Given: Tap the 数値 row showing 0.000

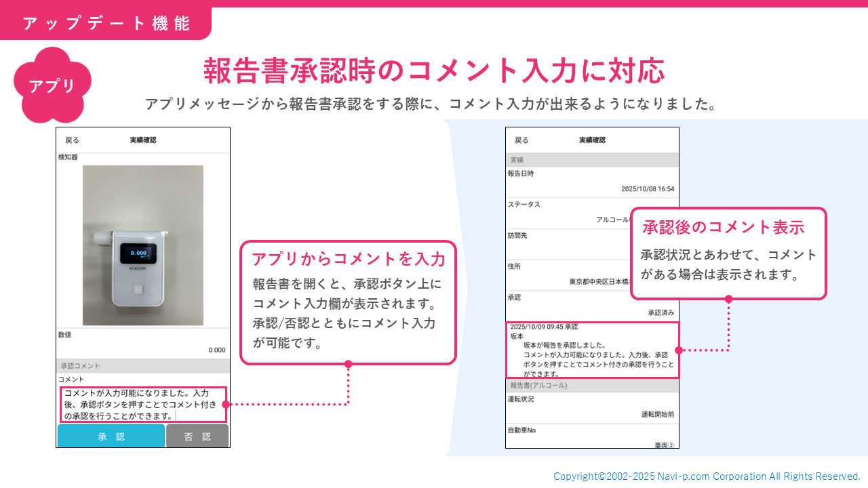Looking at the screenshot, I should coord(143,343).
